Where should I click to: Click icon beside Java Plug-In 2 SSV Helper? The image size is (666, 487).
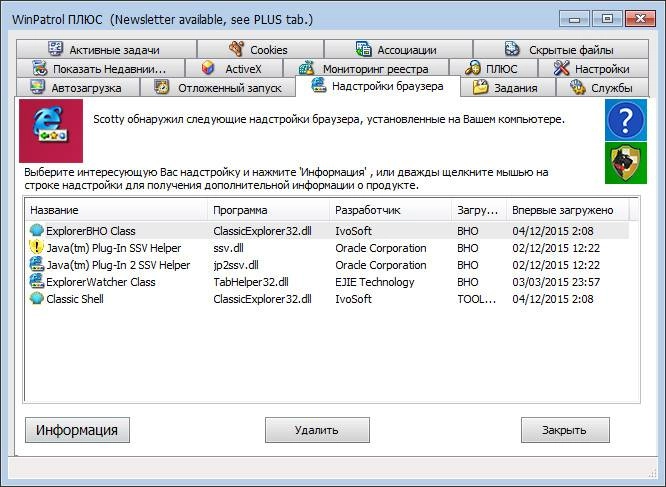pyautogui.click(x=37, y=264)
